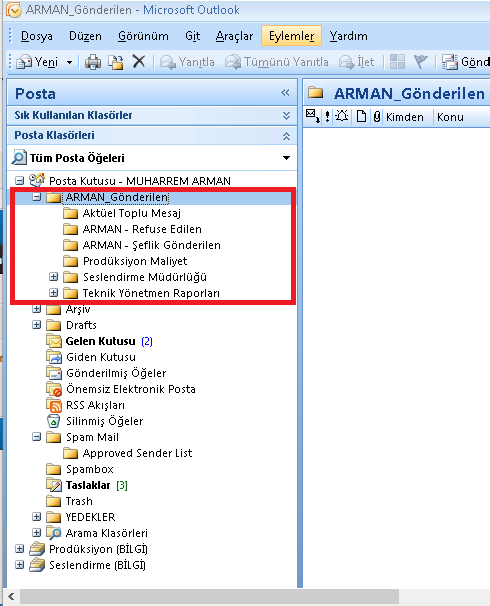Image resolution: width=490 pixels, height=606 pixels.
Task: Collapse the Posta navigation pane
Action: pos(285,93)
